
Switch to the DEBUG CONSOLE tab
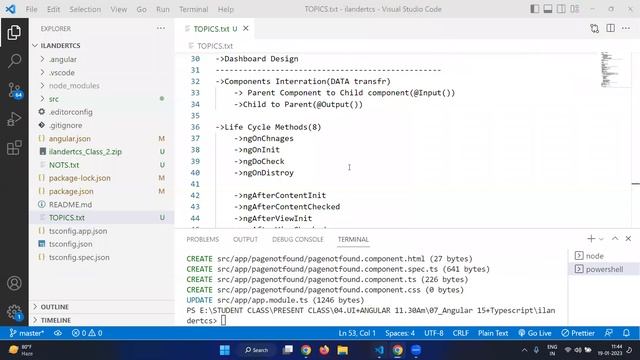298,239
